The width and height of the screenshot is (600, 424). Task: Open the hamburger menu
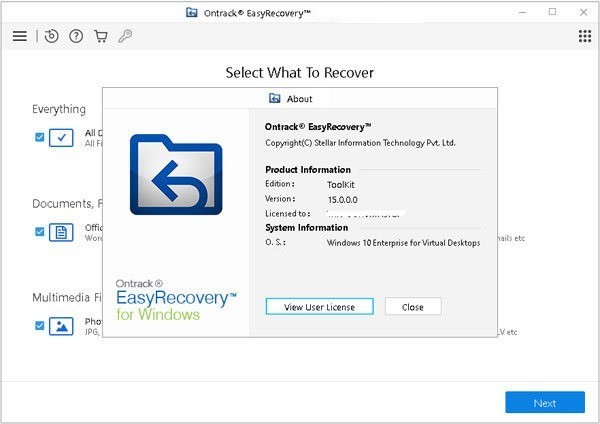pos(19,36)
